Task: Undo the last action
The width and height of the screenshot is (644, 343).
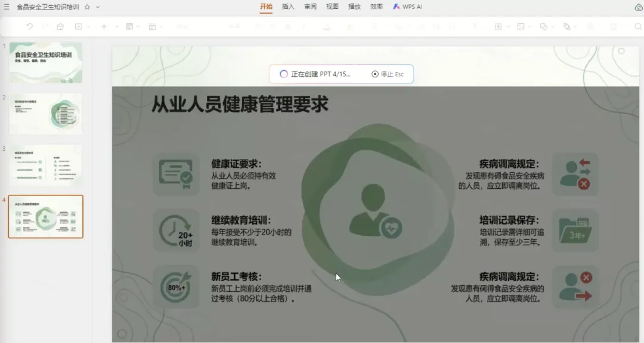Action: 29,27
